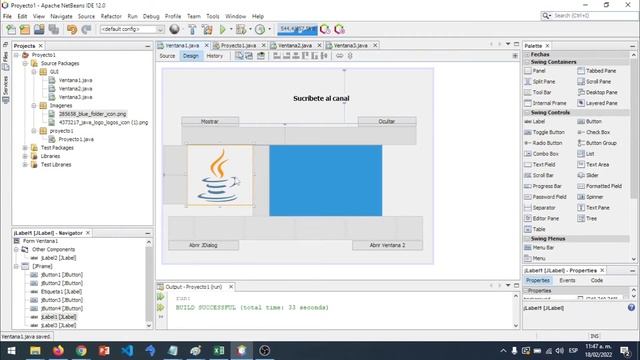The height and width of the screenshot is (360, 640).
Task: Select the blue image label in designer
Action: 326,180
